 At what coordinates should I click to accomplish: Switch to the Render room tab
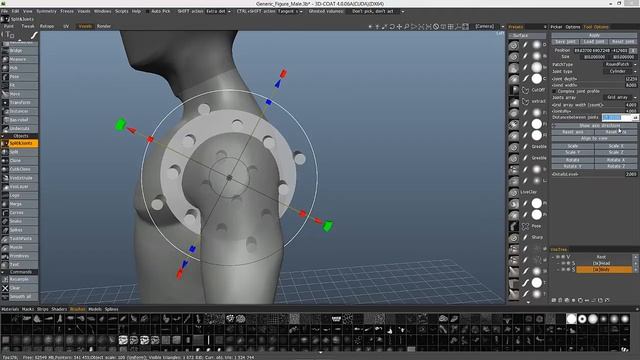click(x=104, y=26)
